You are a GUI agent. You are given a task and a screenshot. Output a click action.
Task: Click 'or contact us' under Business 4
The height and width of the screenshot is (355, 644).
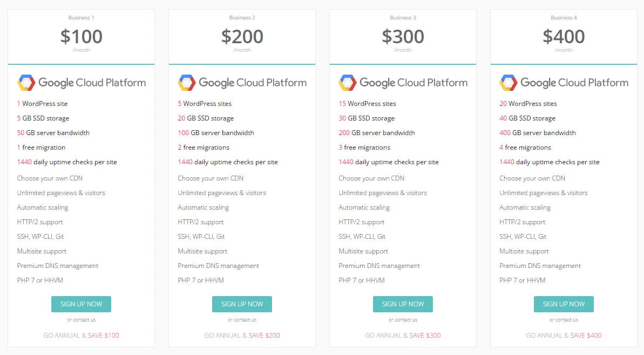click(x=564, y=320)
